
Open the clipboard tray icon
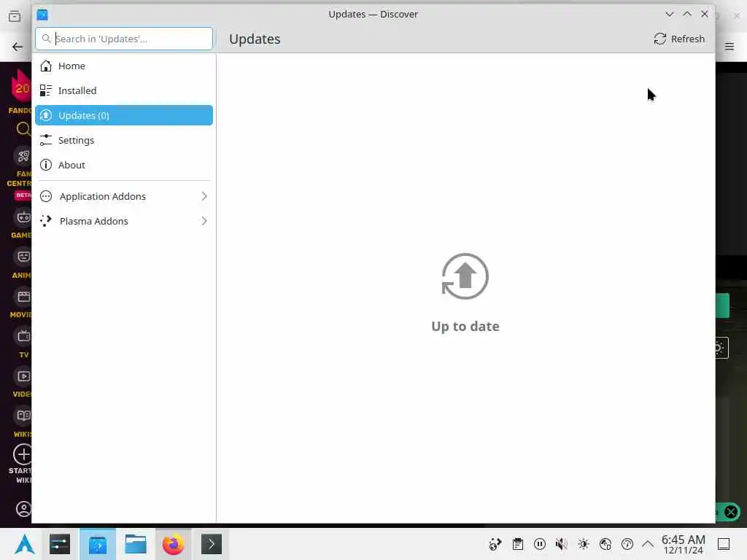pyautogui.click(x=518, y=544)
